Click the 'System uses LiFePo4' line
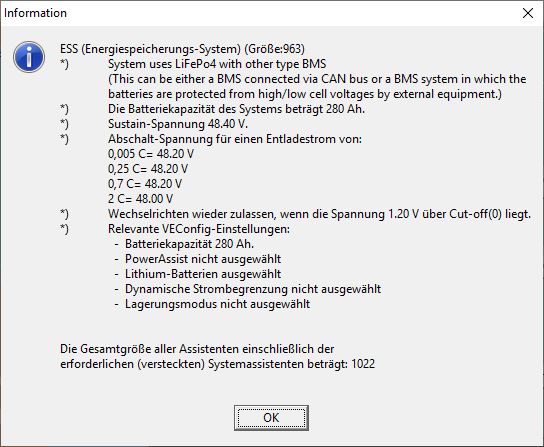 tap(217, 64)
